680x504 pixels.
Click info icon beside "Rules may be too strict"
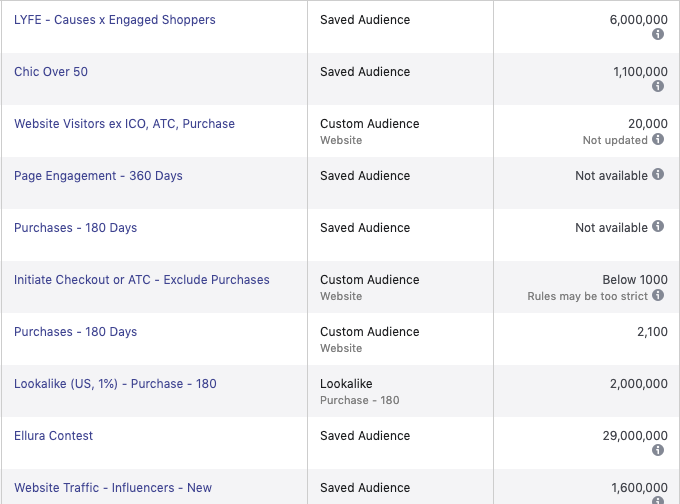click(x=658, y=296)
